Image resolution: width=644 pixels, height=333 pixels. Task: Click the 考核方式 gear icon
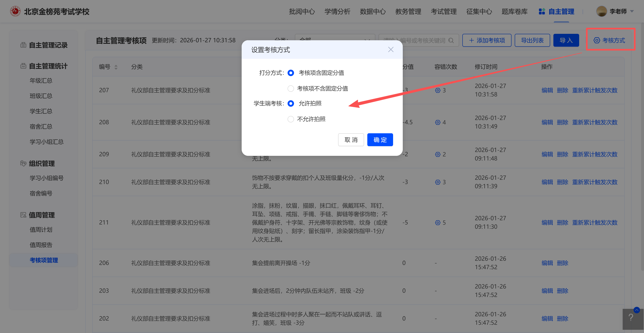coord(596,40)
